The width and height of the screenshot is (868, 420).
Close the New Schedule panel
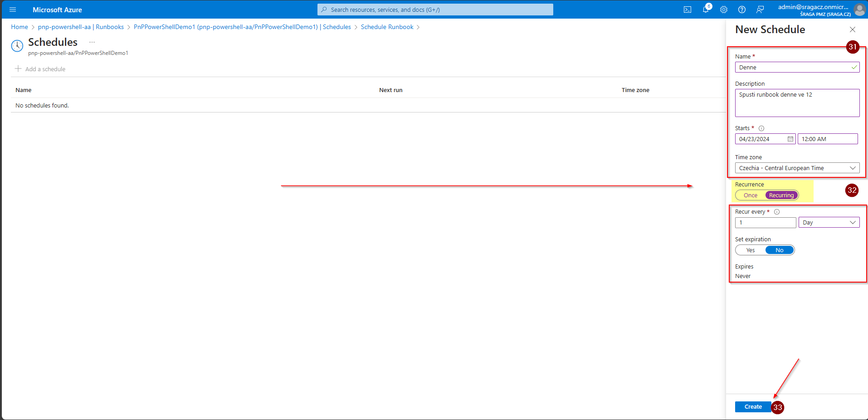point(853,29)
